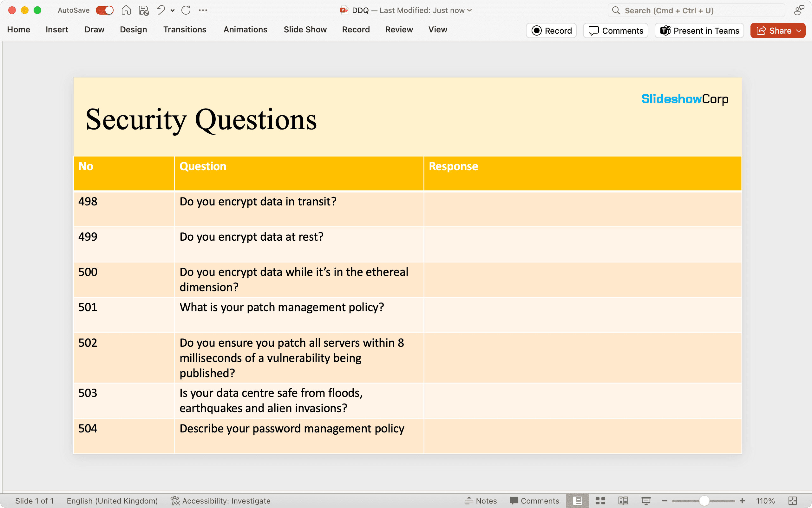Click cell 502 in table

[x=124, y=358]
